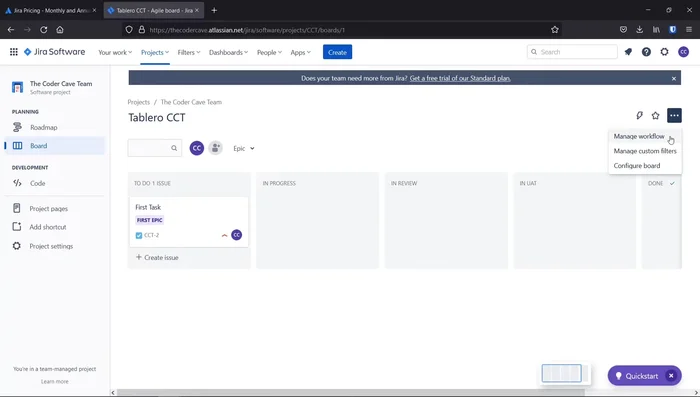Open the free Standard plan trial link
This screenshot has height=397, width=700.
460,78
